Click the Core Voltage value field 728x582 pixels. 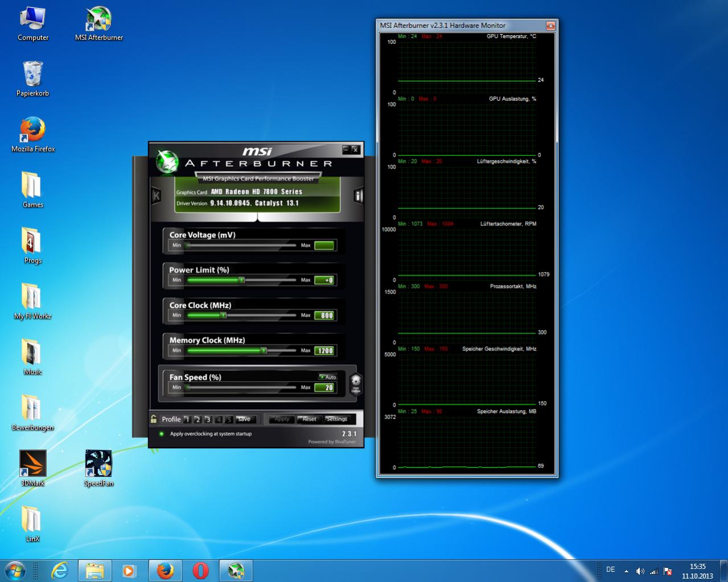pyautogui.click(x=324, y=245)
